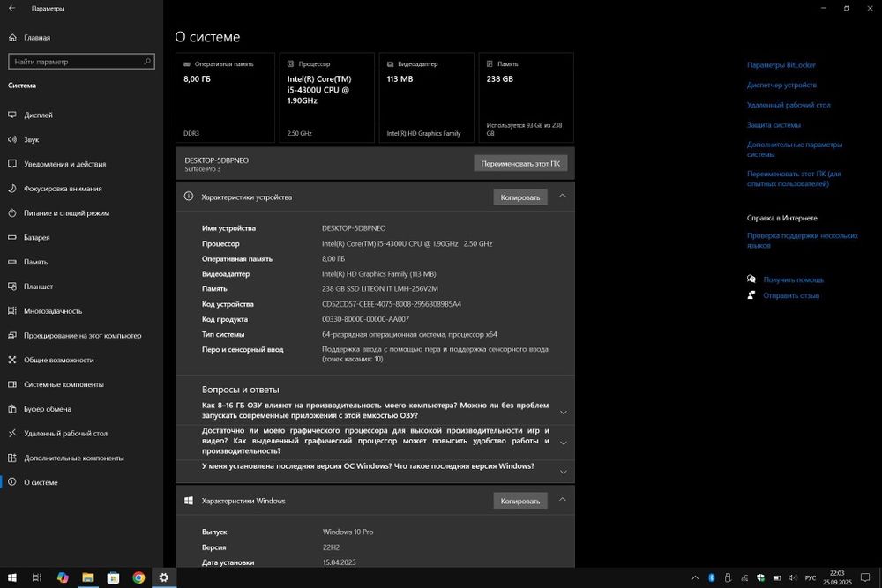Show hidden tray icons chevron
The height and width of the screenshot is (588, 882).
click(x=695, y=578)
